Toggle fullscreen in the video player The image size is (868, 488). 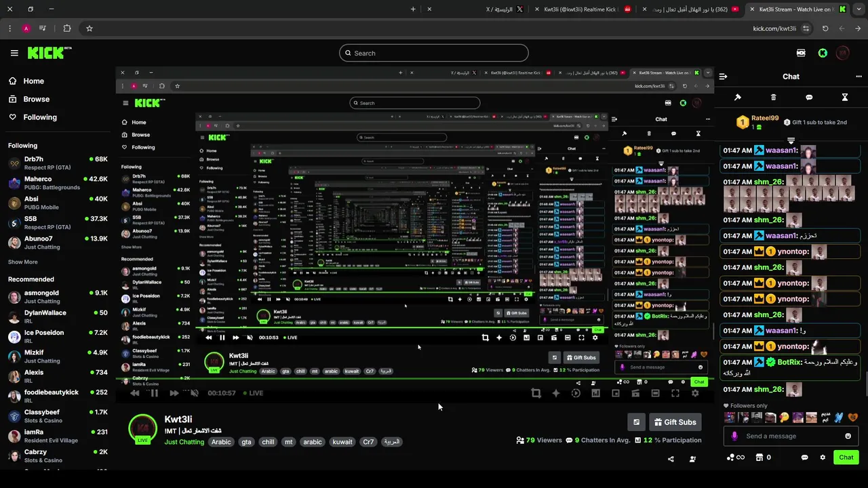point(675,393)
